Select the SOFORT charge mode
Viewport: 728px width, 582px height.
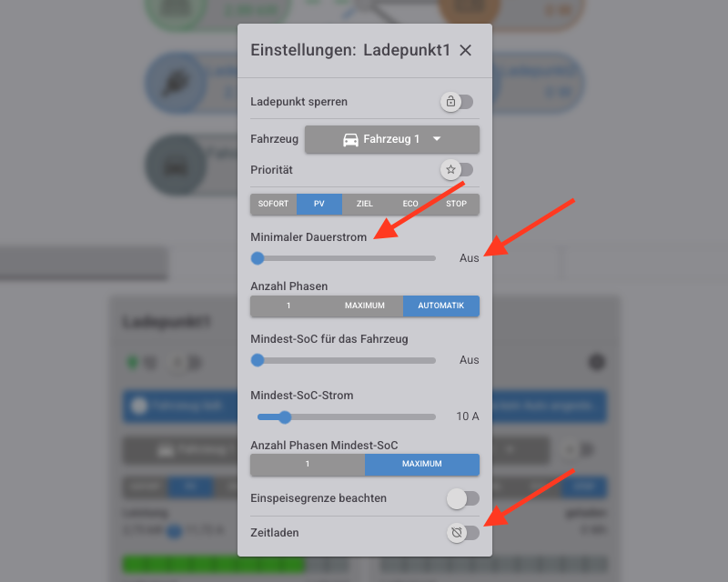[273, 204]
